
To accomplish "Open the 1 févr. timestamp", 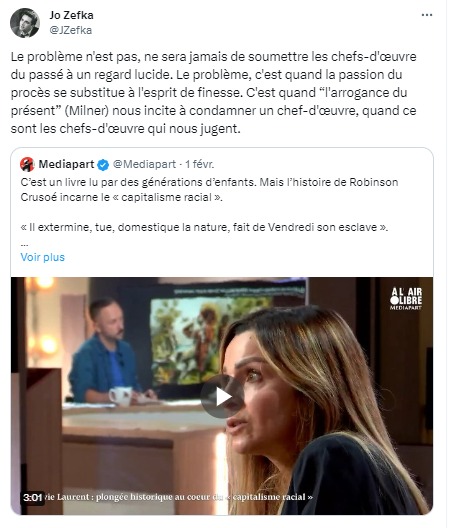I will click(200, 164).
